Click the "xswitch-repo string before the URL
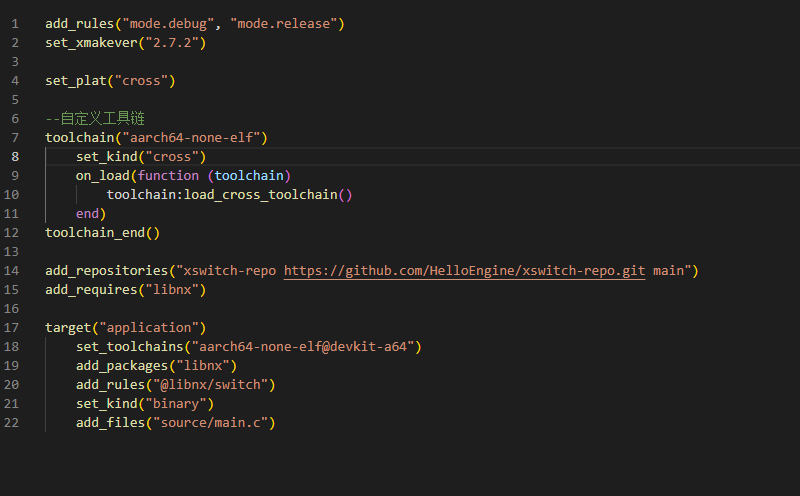Image resolution: width=800 pixels, height=496 pixels. click(226, 270)
